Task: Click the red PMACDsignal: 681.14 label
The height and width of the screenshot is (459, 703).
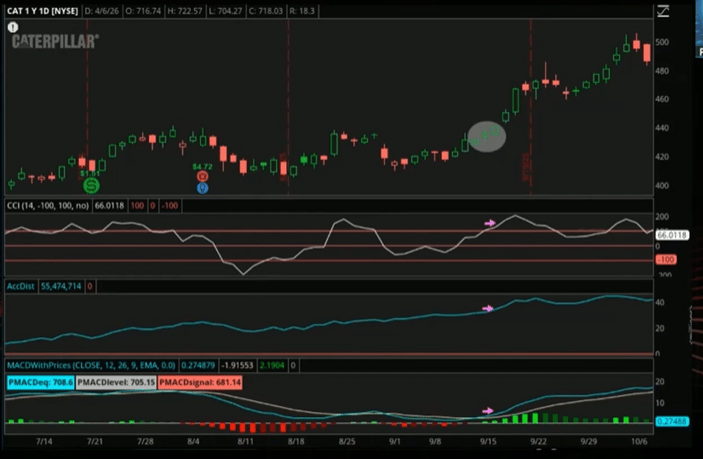Action: tap(200, 382)
